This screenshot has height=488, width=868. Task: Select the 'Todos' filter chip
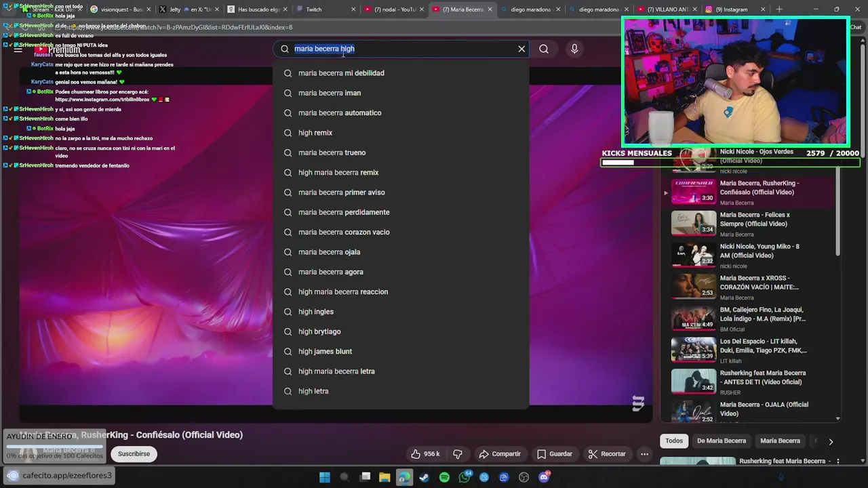click(x=674, y=441)
